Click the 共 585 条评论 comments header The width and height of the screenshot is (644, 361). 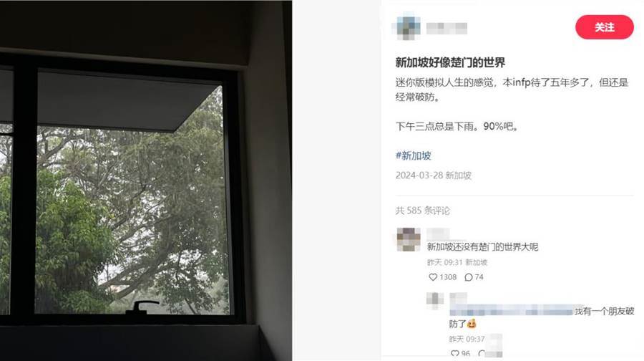pos(423,211)
